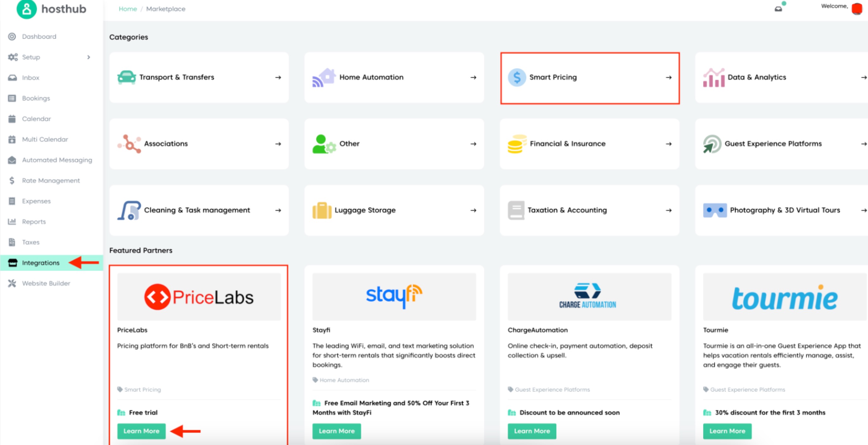Open the inbox tray icon in top bar
The image size is (868, 445).
tap(778, 9)
